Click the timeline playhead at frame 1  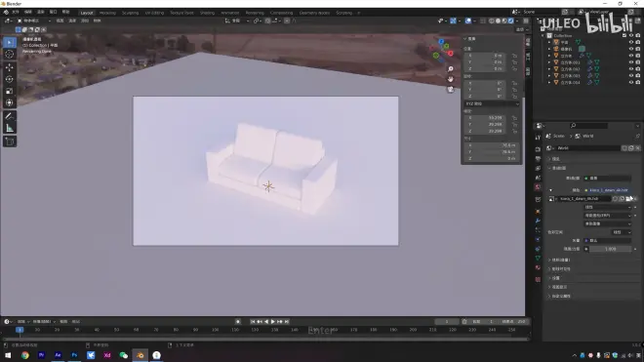20,330
